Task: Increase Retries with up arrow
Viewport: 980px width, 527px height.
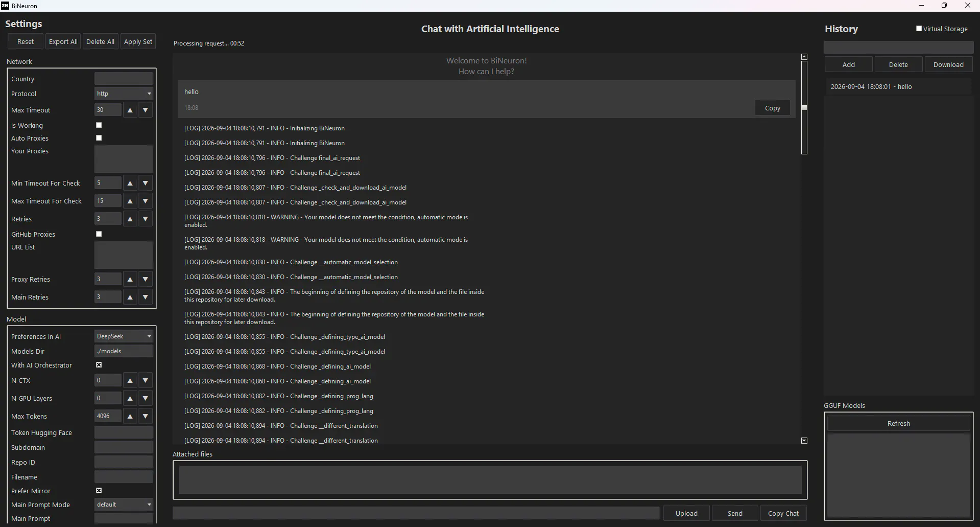Action: [x=130, y=219]
